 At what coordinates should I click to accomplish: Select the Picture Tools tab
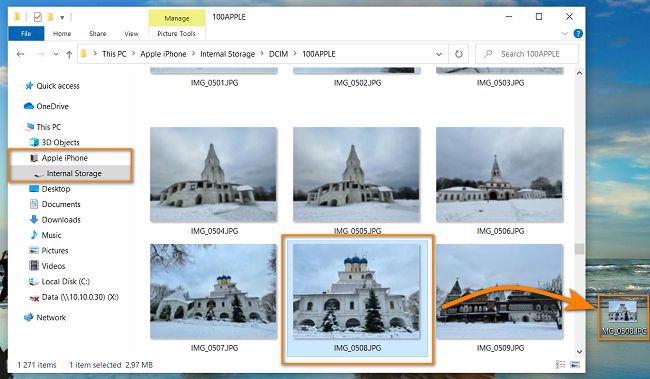(x=176, y=34)
